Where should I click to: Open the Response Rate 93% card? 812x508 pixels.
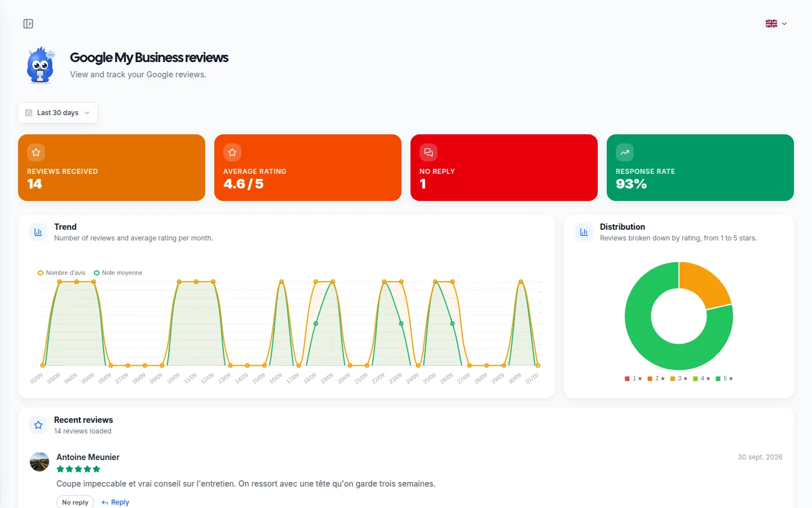(700, 168)
